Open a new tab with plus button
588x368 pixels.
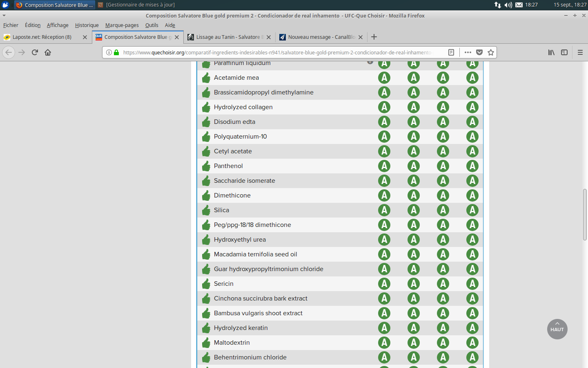tap(374, 37)
